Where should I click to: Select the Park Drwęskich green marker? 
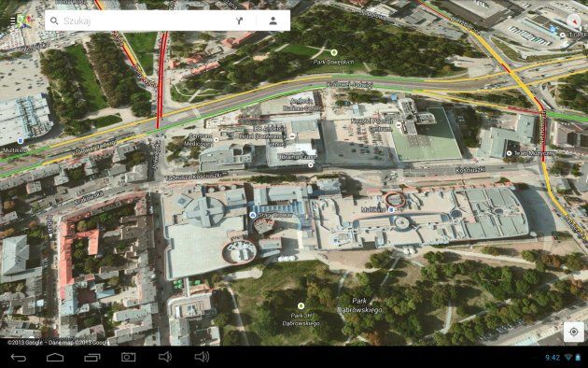tap(334, 52)
